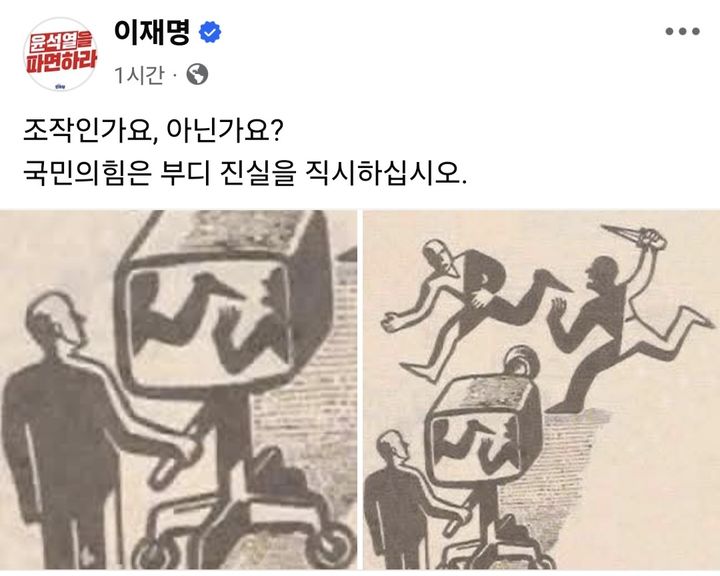Open the post's three-dot options menu
Image resolution: width=720 pixels, height=576 pixels.
pyautogui.click(x=682, y=31)
